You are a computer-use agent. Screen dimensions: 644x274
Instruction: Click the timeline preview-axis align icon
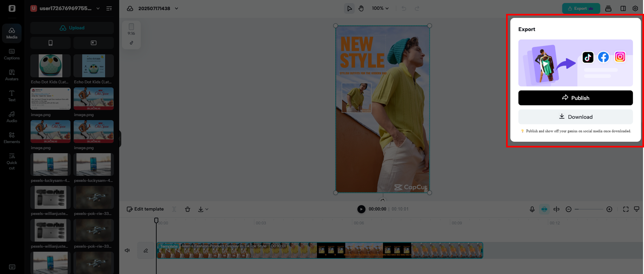(557, 209)
